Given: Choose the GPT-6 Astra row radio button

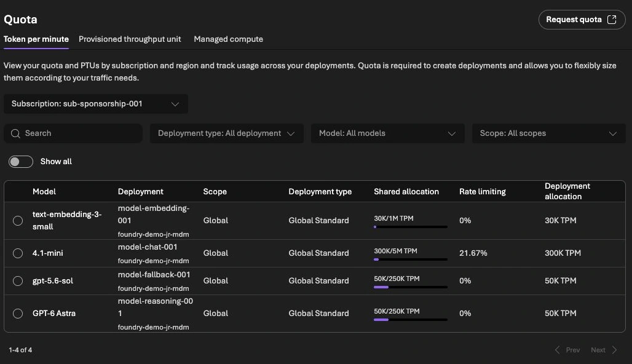Looking at the screenshot, I should [x=18, y=314].
